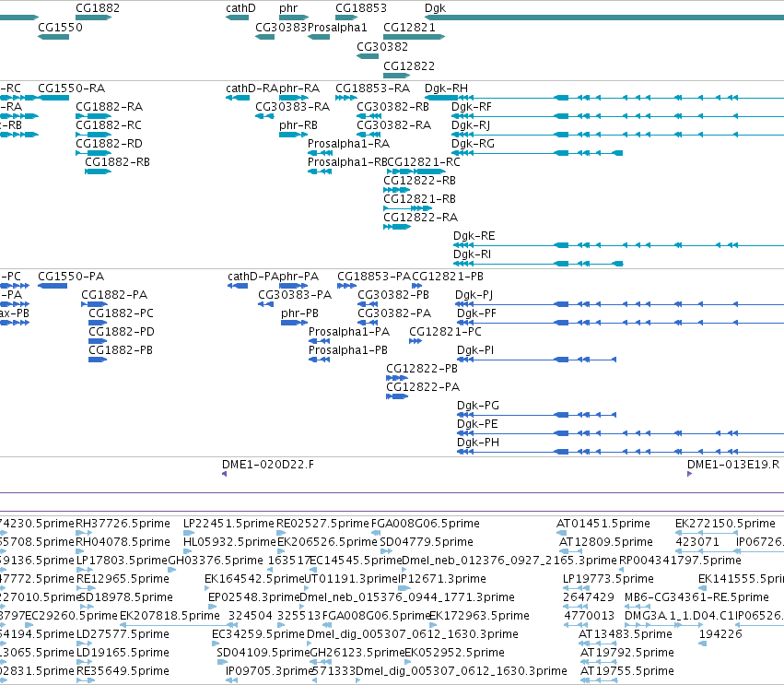Click the CG1882 gene label in the top track

pyautogui.click(x=98, y=8)
